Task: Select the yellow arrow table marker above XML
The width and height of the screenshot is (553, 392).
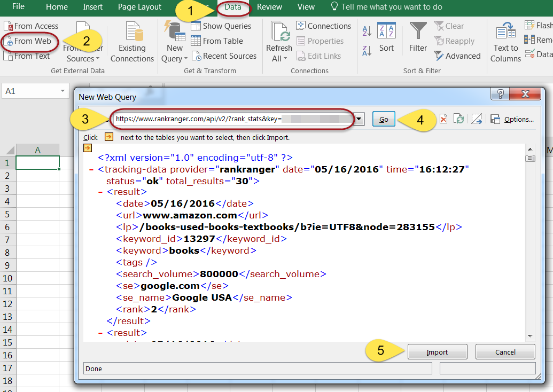Action: click(x=88, y=148)
